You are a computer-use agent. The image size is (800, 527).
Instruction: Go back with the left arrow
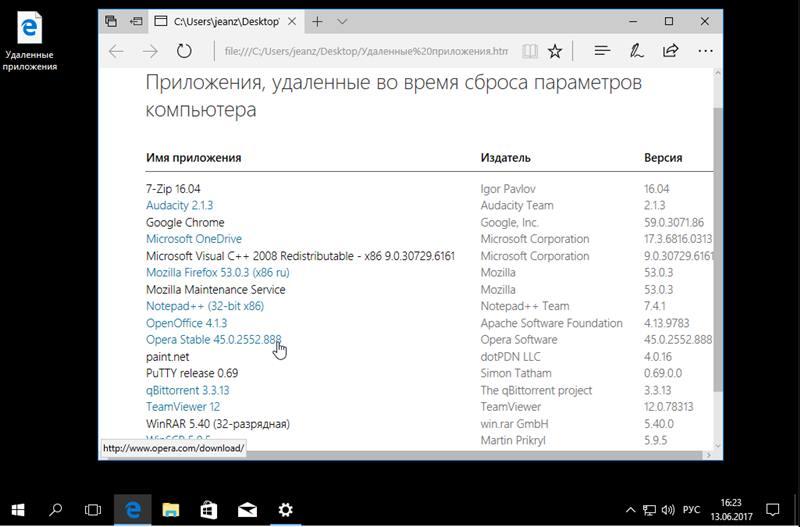(116, 51)
